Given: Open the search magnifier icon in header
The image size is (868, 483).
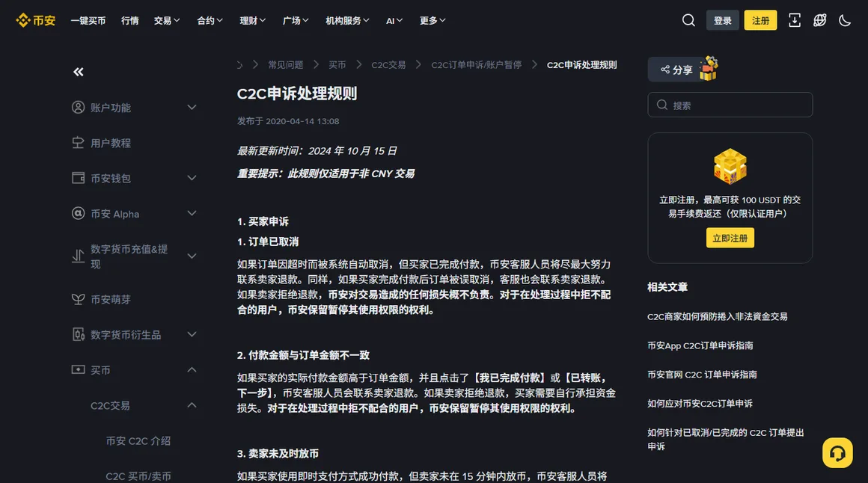Looking at the screenshot, I should (x=688, y=20).
